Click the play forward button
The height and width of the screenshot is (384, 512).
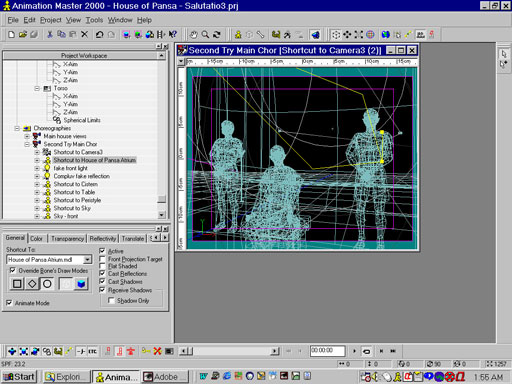pos(354,351)
